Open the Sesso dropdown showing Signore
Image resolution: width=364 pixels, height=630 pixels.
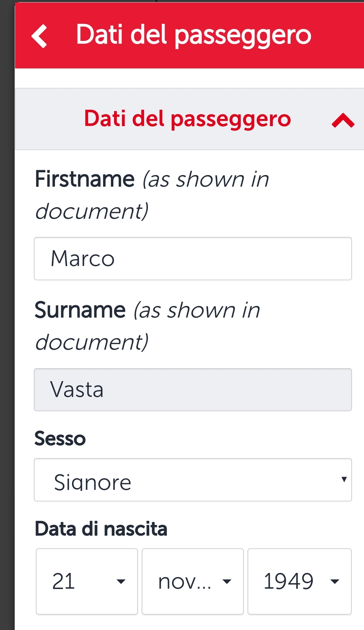point(193,480)
